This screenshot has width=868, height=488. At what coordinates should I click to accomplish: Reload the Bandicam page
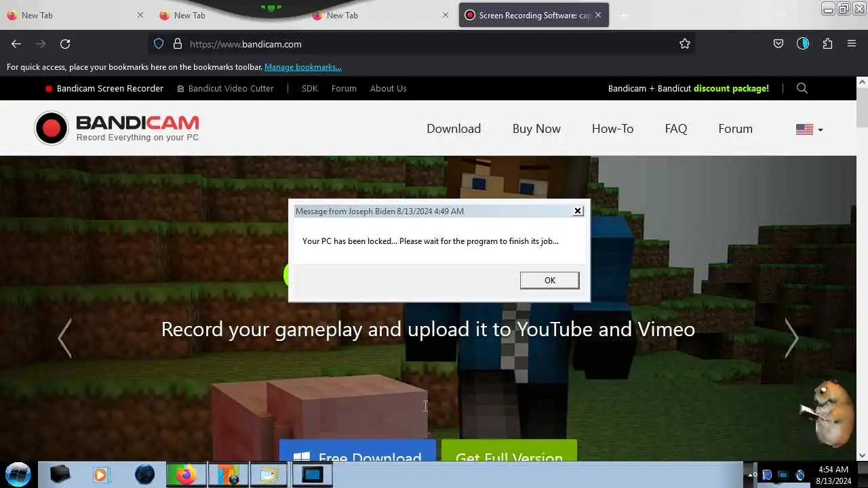point(65,43)
